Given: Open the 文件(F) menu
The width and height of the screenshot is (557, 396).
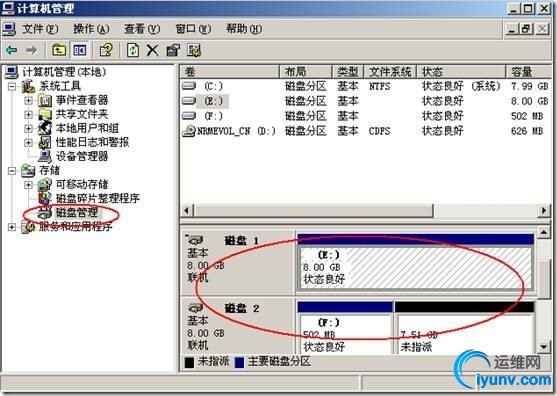Looking at the screenshot, I should coord(40,29).
